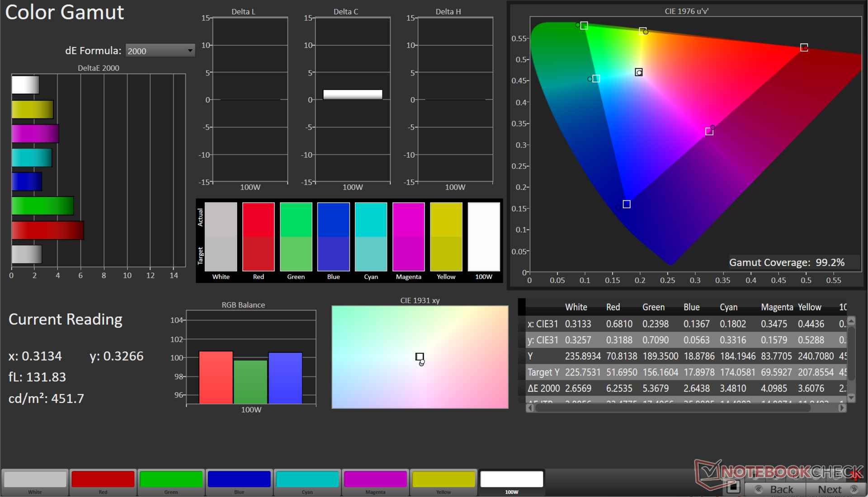Click the dE Formula dropdown arrow

pos(190,51)
